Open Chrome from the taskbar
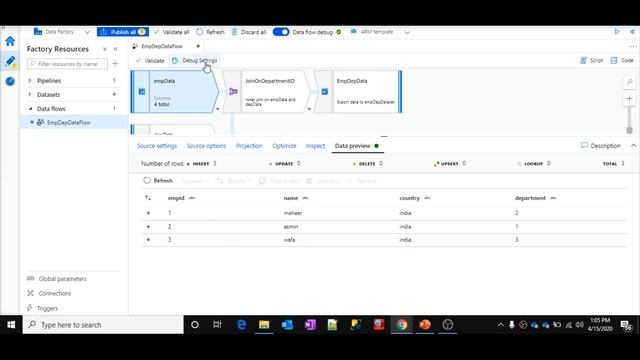The height and width of the screenshot is (360, 640). coord(402,324)
